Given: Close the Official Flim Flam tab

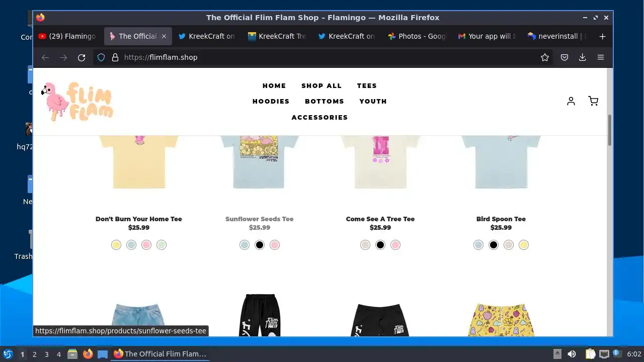Looking at the screenshot, I should 164,36.
